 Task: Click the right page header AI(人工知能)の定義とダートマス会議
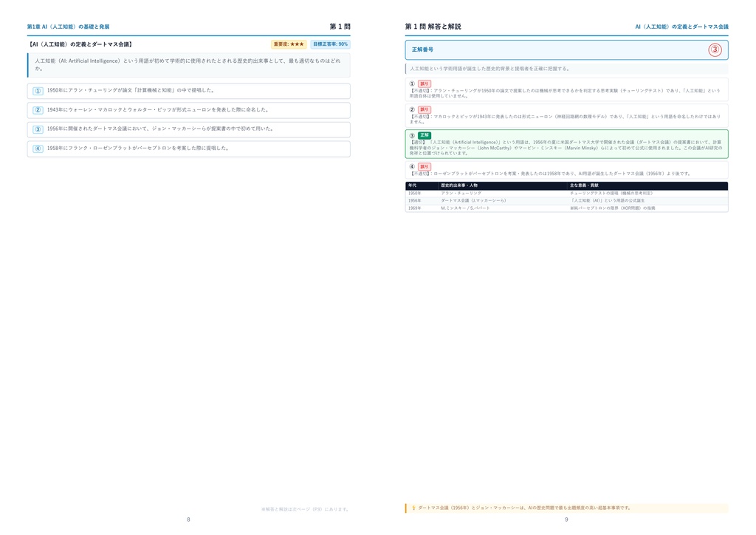pyautogui.click(x=681, y=27)
